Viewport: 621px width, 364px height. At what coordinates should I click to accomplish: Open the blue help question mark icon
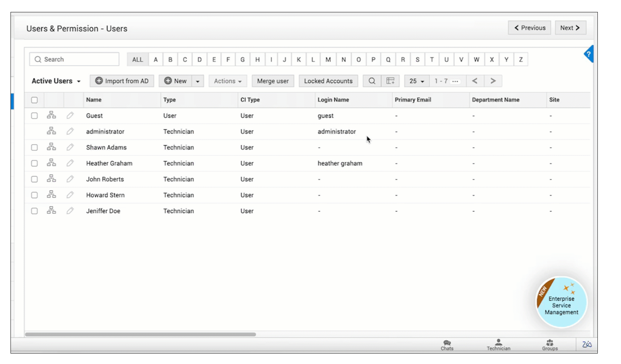click(x=589, y=54)
